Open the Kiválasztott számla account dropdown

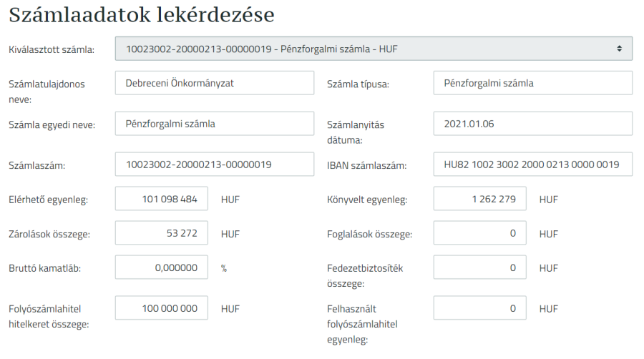374,49
